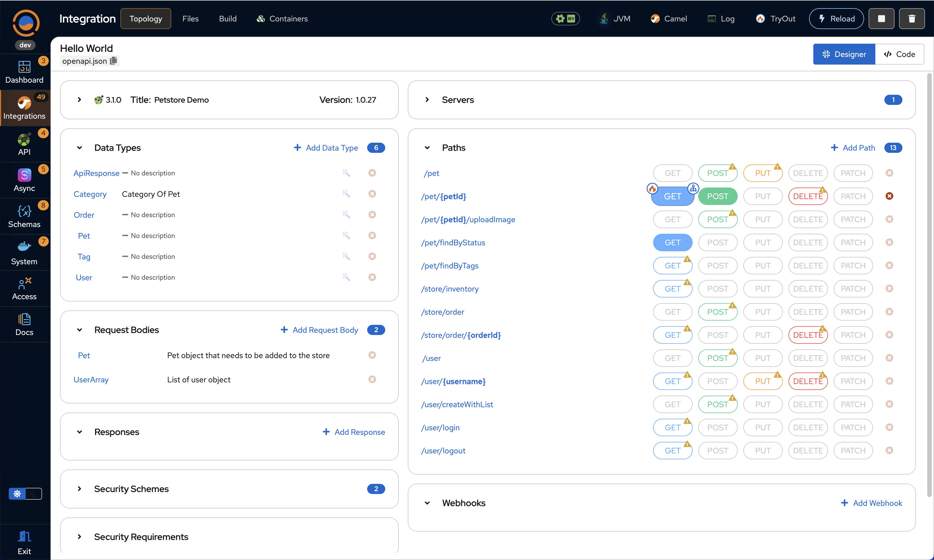Click the Camel status icon in the top bar
934x560 pixels.
(655, 18)
